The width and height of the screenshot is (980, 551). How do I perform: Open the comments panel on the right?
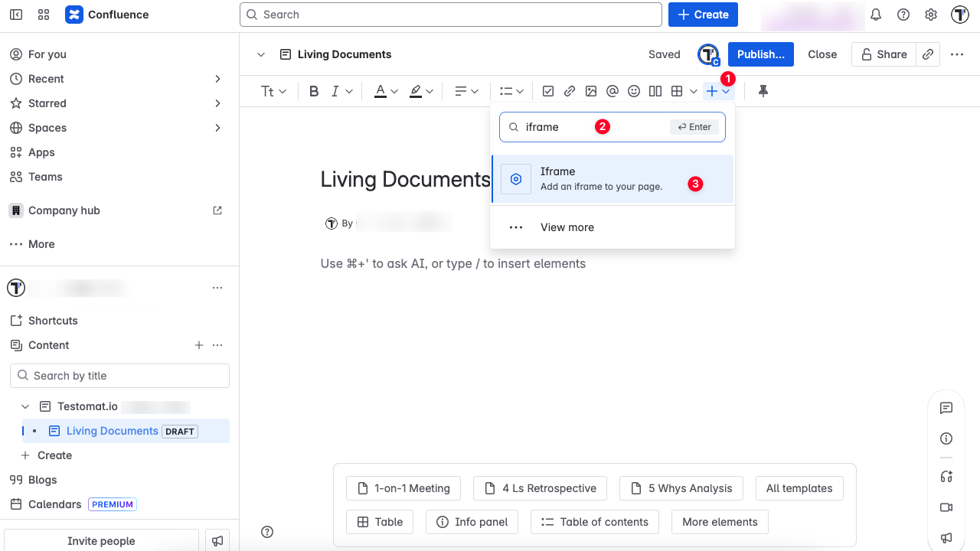click(946, 408)
